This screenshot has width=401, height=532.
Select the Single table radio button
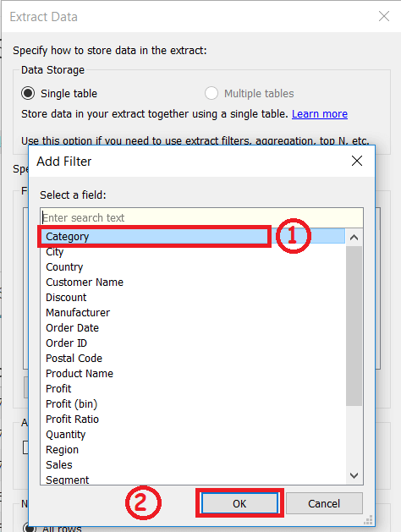[x=28, y=93]
